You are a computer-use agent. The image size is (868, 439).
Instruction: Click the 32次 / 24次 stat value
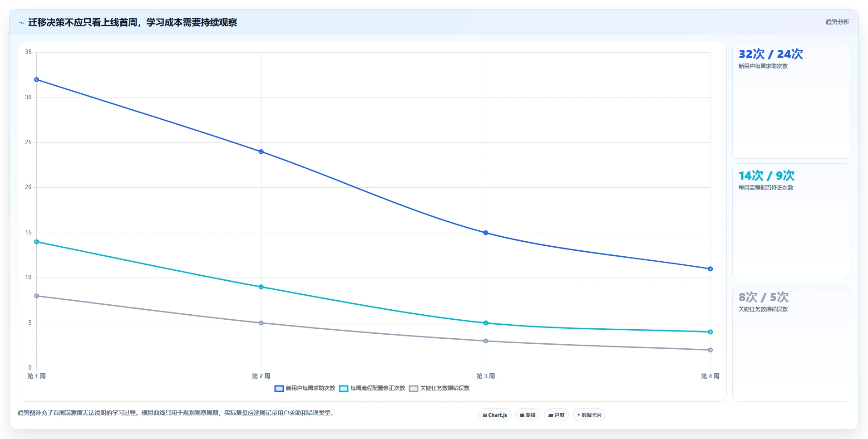coord(770,54)
